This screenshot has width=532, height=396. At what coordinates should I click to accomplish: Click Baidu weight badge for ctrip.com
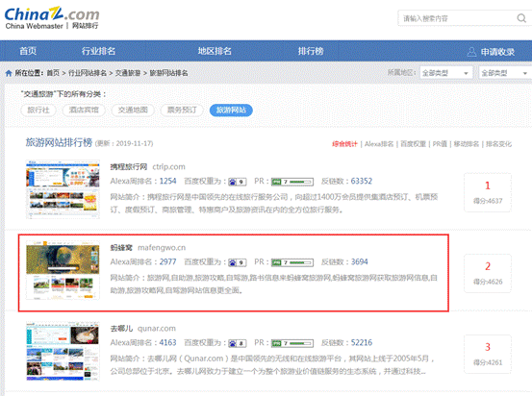click(x=238, y=182)
